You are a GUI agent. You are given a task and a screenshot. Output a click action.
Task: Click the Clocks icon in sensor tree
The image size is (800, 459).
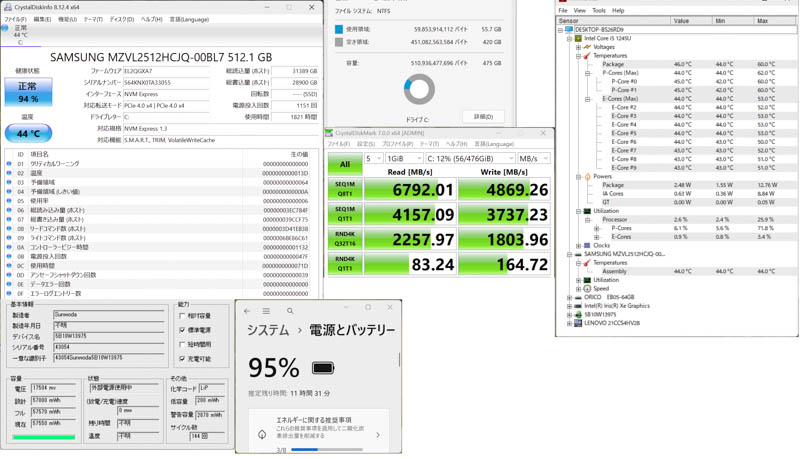pos(587,246)
